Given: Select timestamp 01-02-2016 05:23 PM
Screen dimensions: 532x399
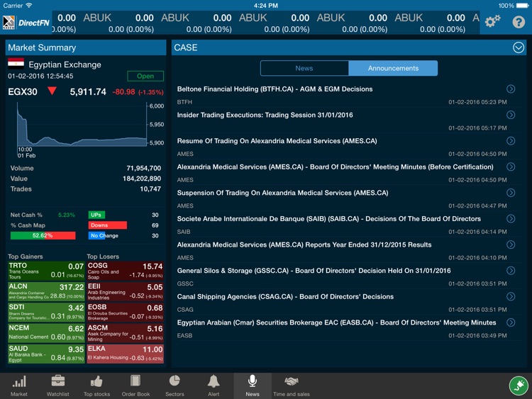Looking at the screenshot, I should (x=477, y=102).
